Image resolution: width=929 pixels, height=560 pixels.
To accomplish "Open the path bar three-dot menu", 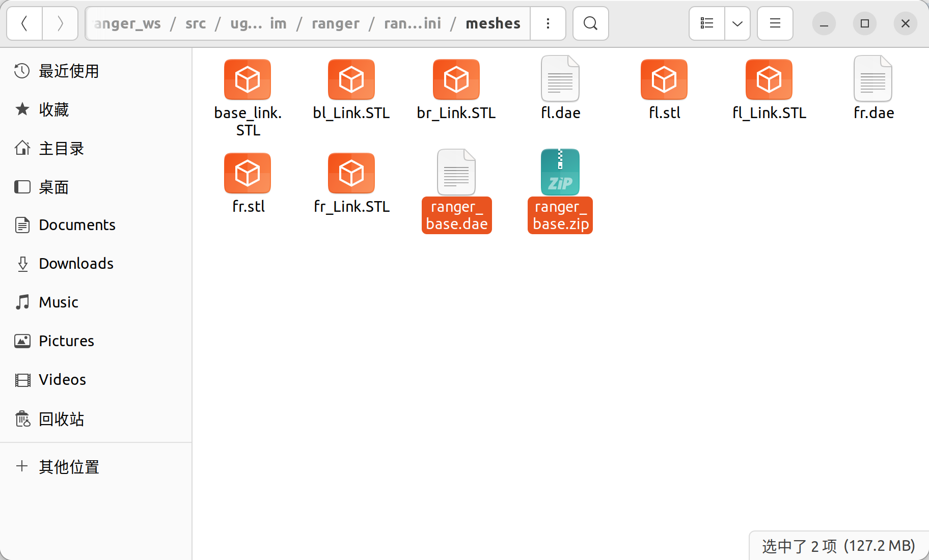I will tap(548, 23).
